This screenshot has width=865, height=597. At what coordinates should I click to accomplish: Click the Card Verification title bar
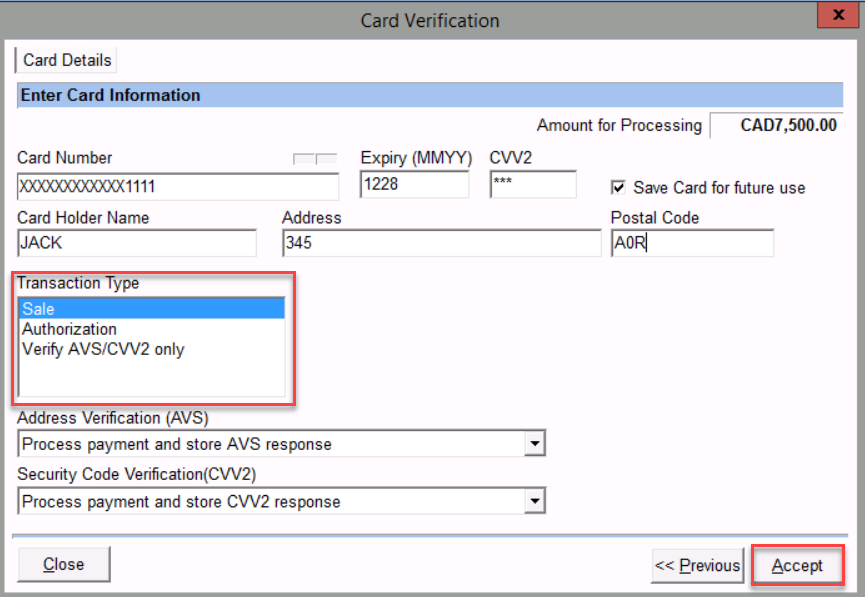[430, 19]
